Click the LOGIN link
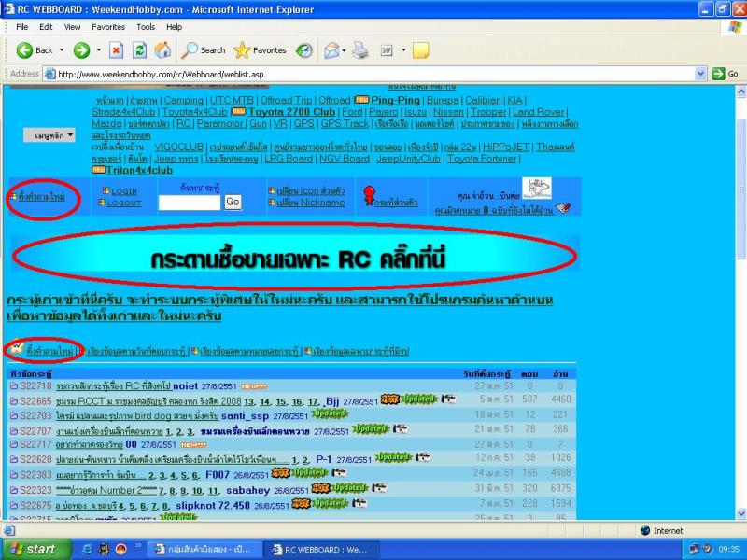The image size is (747, 560). (x=125, y=191)
